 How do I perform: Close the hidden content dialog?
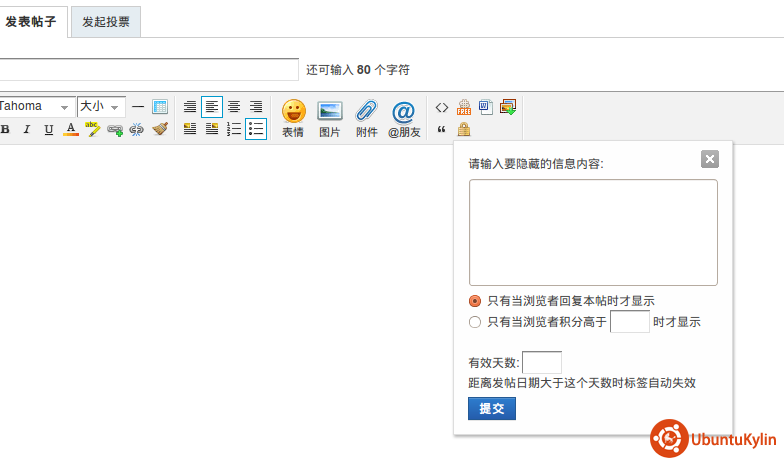point(710,159)
